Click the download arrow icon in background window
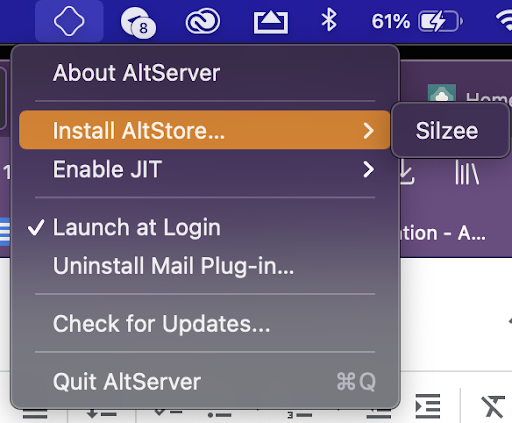The width and height of the screenshot is (512, 423). (x=407, y=172)
